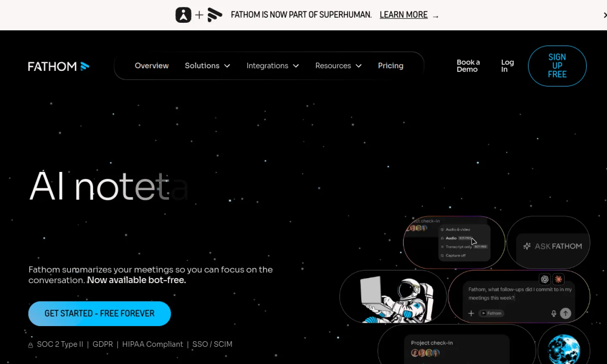The width and height of the screenshot is (607, 364).
Task: Click the Book a Demo link
Action: click(468, 66)
